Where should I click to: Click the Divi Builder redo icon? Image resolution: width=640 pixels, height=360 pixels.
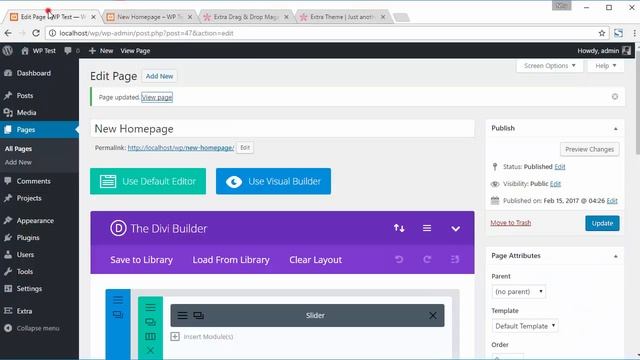(427, 259)
